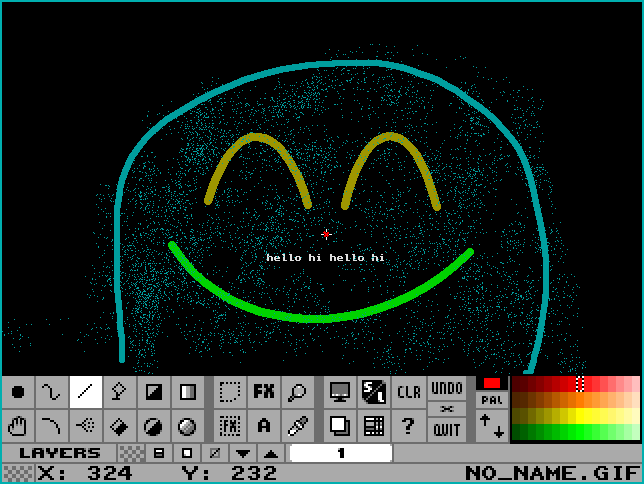Select the dotted-rectangle brush grab tool

pos(230,392)
